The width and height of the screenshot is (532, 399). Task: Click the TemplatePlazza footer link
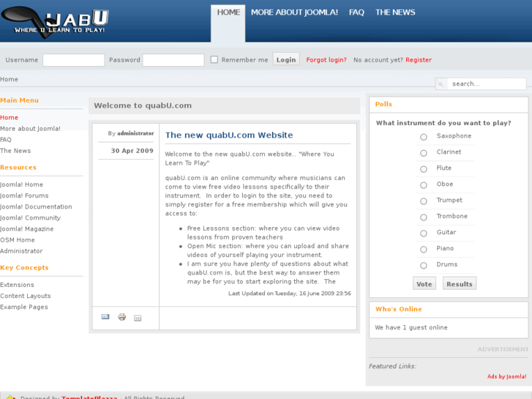tap(89, 398)
